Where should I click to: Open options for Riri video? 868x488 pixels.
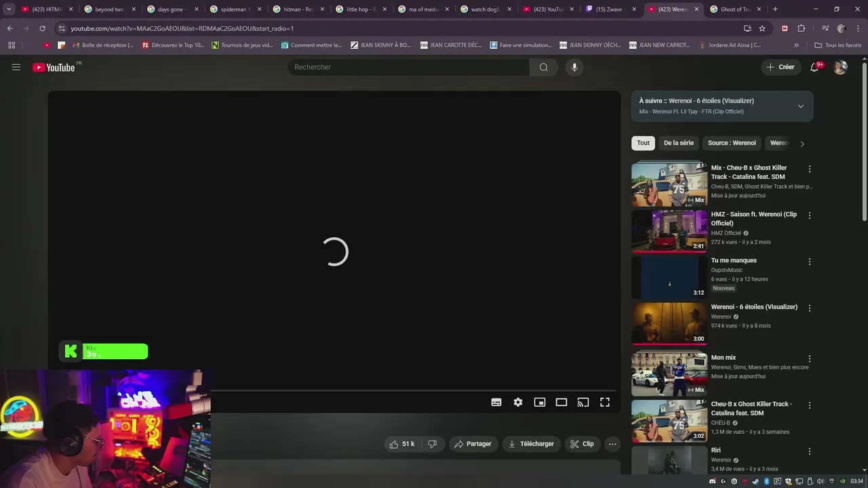click(809, 451)
